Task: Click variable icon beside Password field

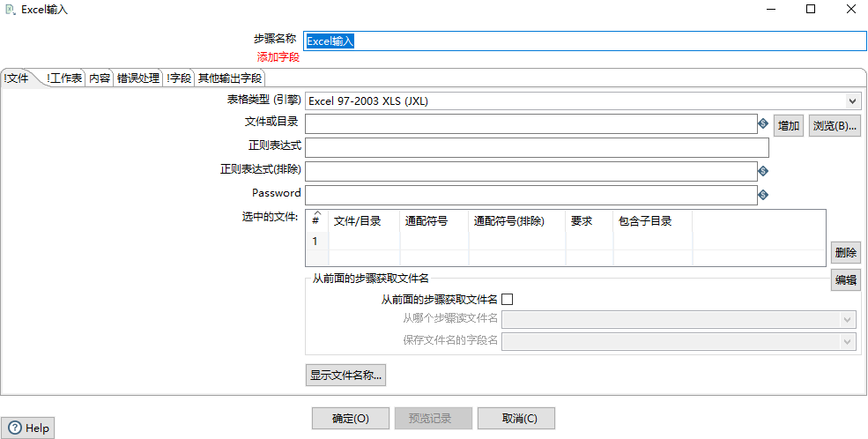Action: pyautogui.click(x=763, y=195)
